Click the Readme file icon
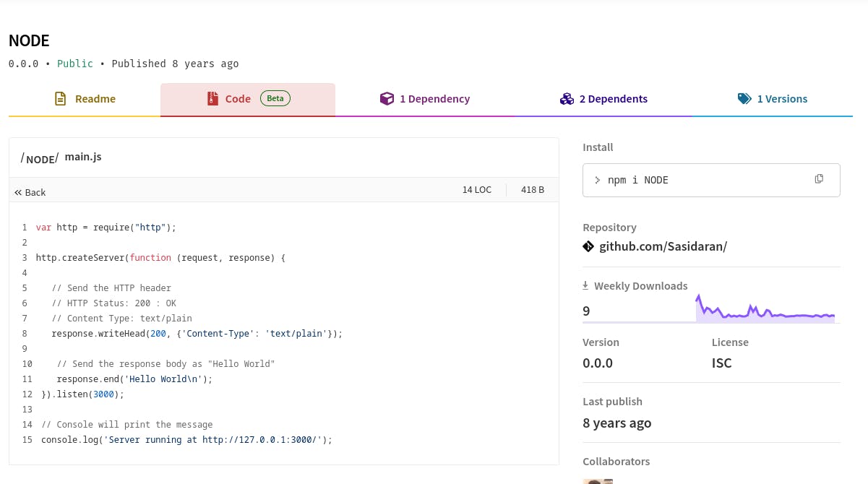This screenshot has width=868, height=484. pyautogui.click(x=61, y=99)
